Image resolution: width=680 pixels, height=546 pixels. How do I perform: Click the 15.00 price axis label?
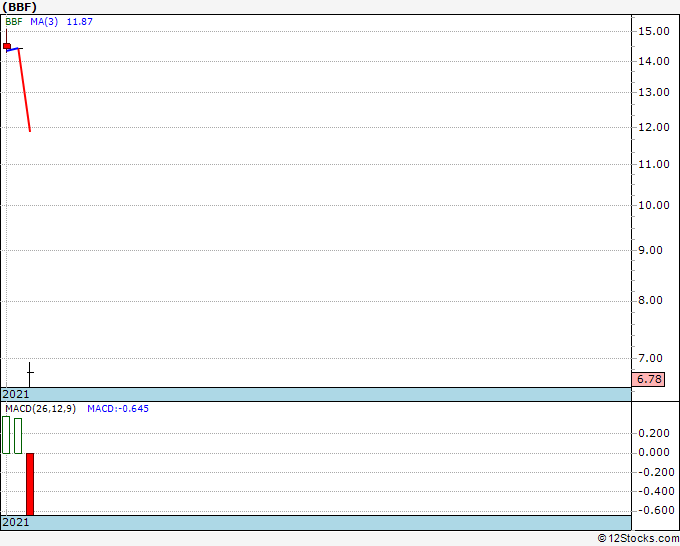[x=654, y=31]
